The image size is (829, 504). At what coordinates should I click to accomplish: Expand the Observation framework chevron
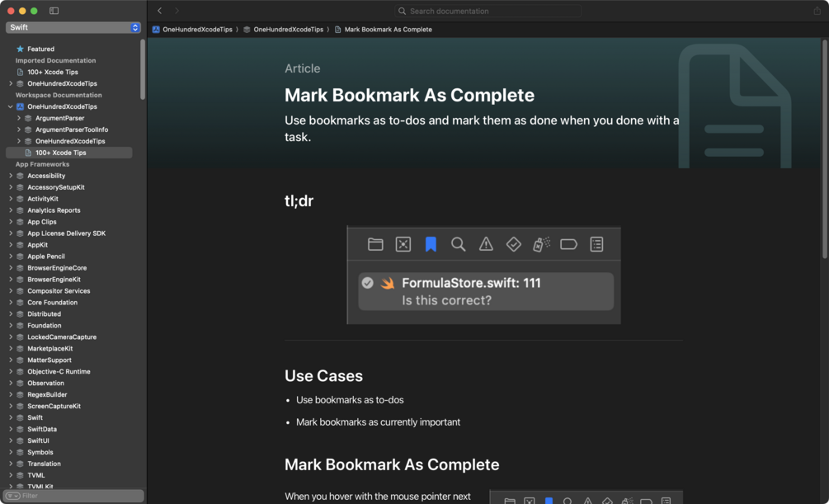pyautogui.click(x=11, y=383)
